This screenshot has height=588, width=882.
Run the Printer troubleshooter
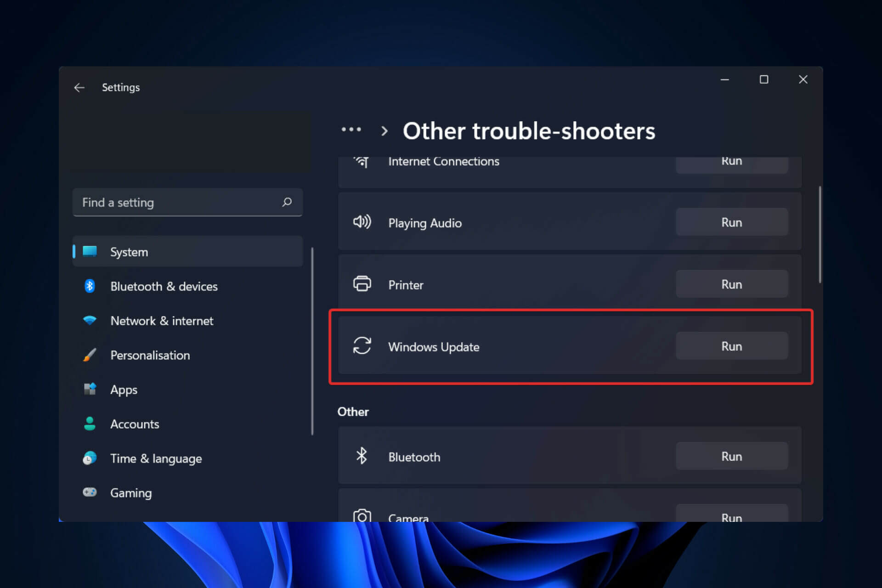(732, 284)
